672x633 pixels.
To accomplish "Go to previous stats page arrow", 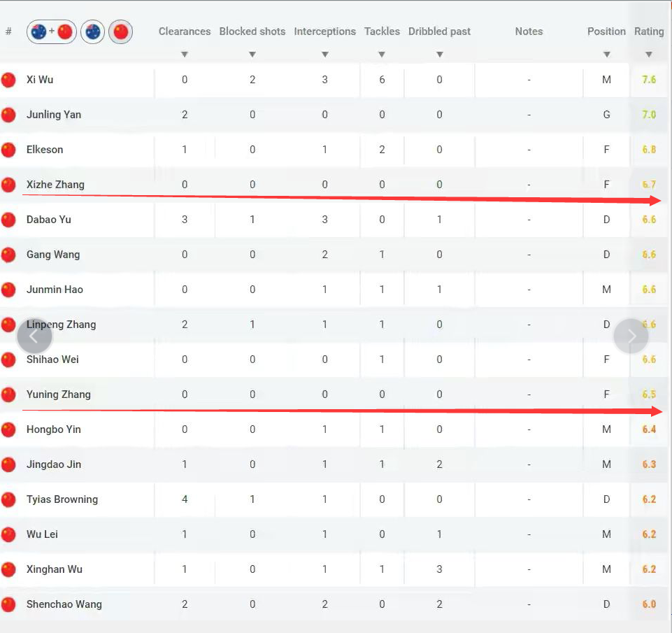I will 34,336.
